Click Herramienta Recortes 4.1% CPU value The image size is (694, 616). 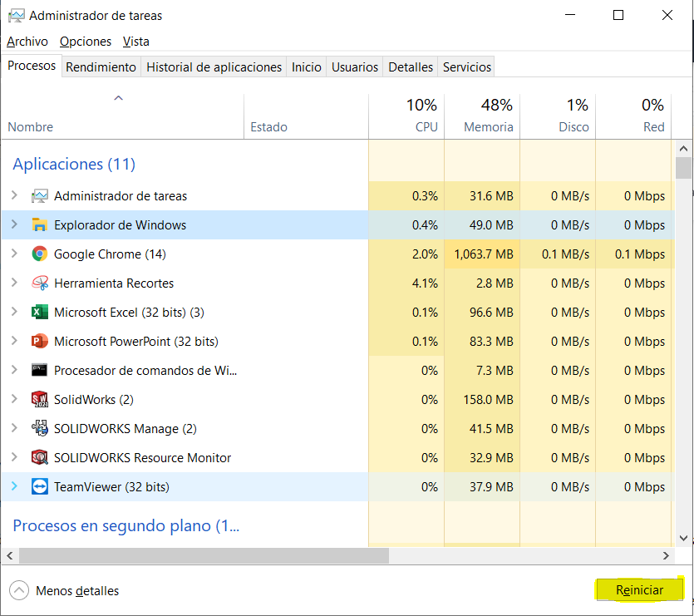point(425,283)
